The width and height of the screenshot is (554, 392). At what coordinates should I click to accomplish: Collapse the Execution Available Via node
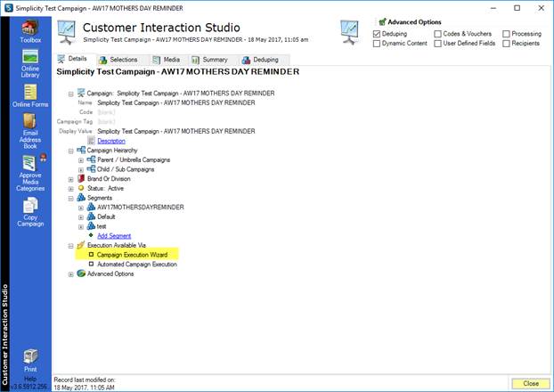70,246
